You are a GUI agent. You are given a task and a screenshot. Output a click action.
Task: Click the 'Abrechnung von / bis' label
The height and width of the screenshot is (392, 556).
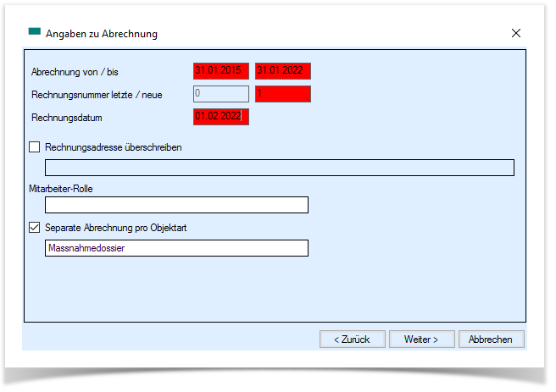pyautogui.click(x=75, y=72)
